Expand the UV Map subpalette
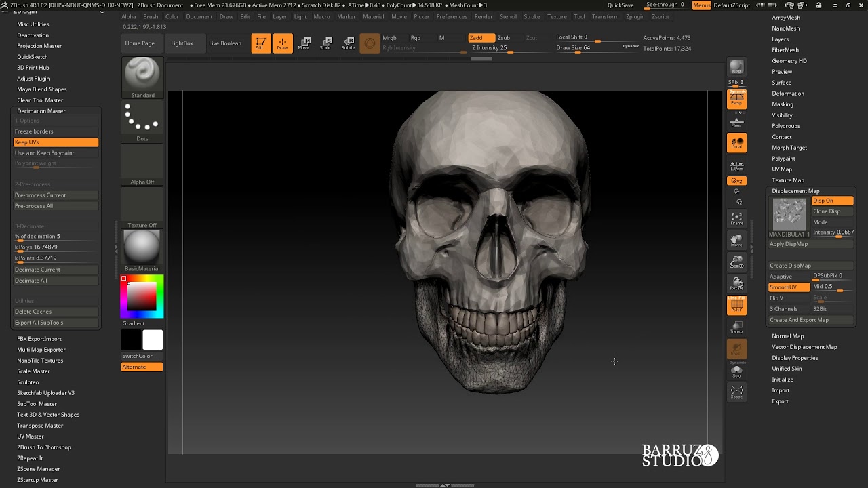868x488 pixels. click(782, 169)
